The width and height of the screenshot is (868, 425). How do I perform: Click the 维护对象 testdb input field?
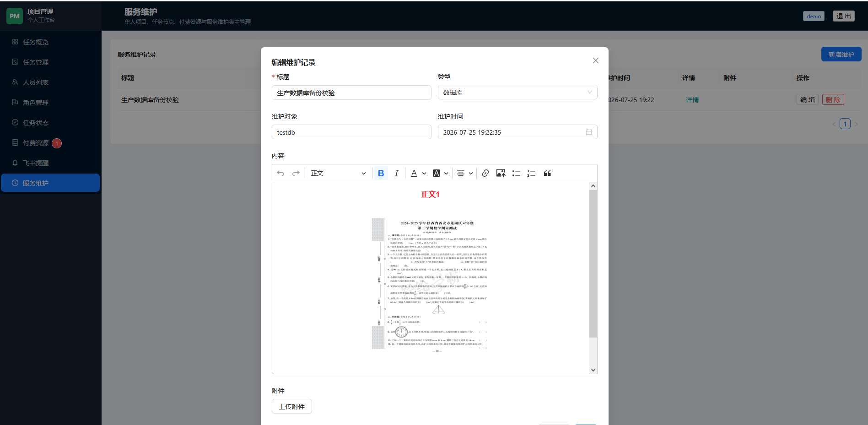pyautogui.click(x=351, y=132)
